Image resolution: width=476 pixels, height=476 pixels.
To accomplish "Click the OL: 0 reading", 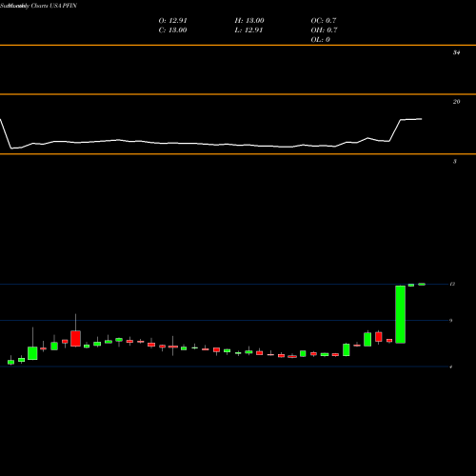I will 320,40.
